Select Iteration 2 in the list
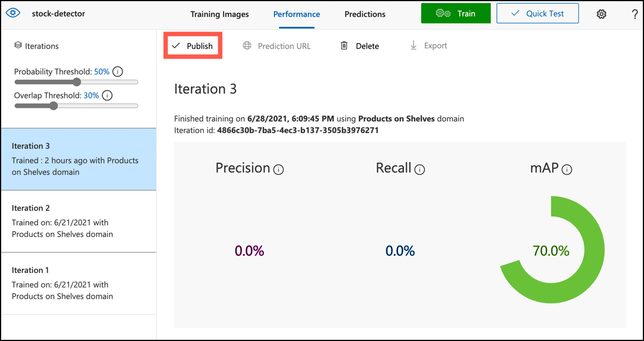Image resolution: width=644 pixels, height=341 pixels. [78, 221]
